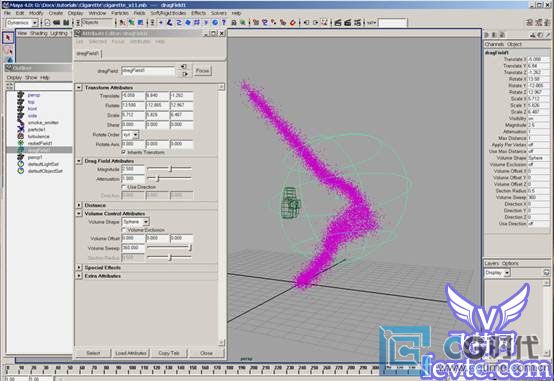Viewport: 554px width, 381px height.
Task: Open the File menu
Action: (x=7, y=13)
